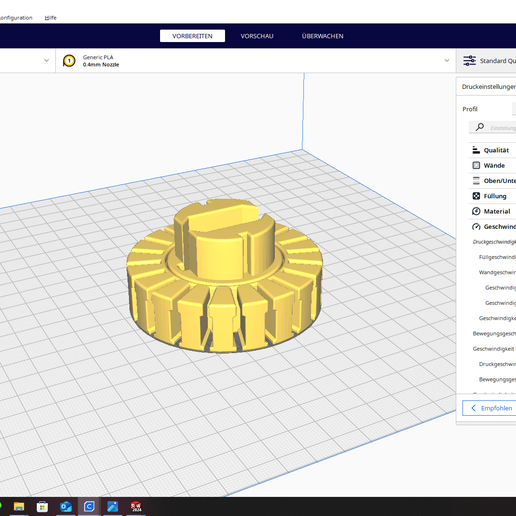
Task: Expand the Oben/Unten settings category
Action: [x=492, y=181]
